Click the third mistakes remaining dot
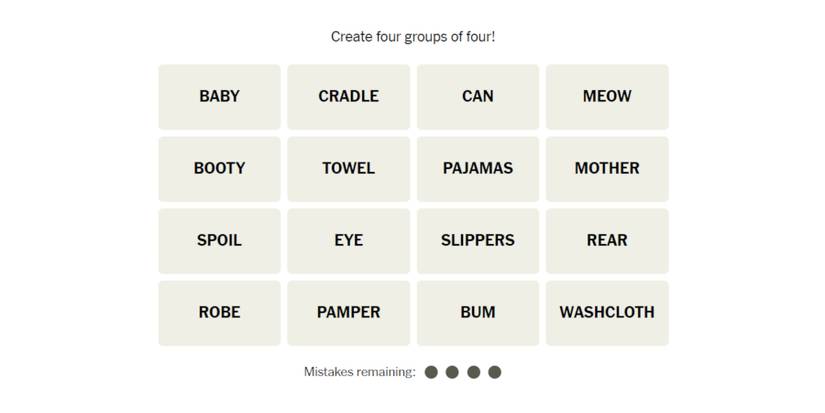825x413 pixels. (473, 372)
